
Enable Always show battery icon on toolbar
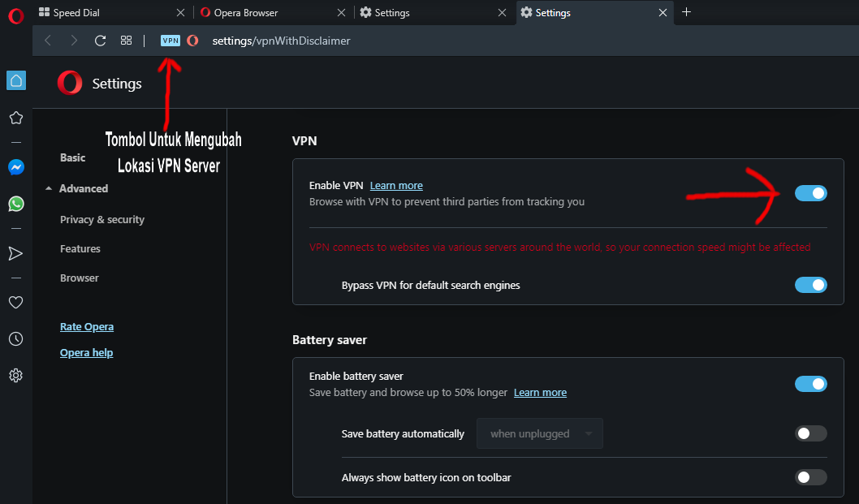[811, 477]
